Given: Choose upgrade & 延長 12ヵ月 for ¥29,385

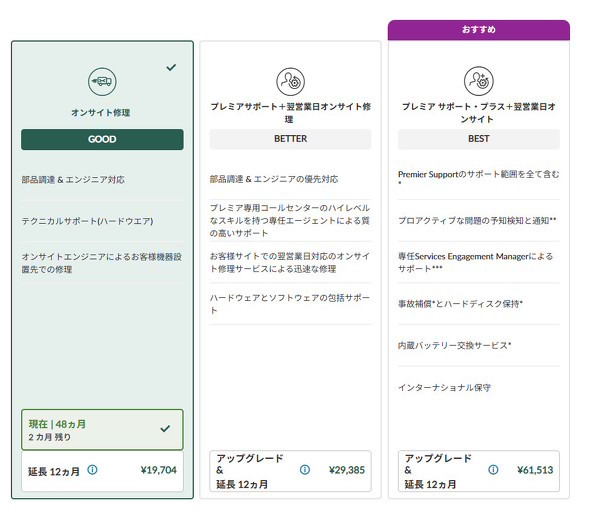Looking at the screenshot, I should click(x=290, y=471).
